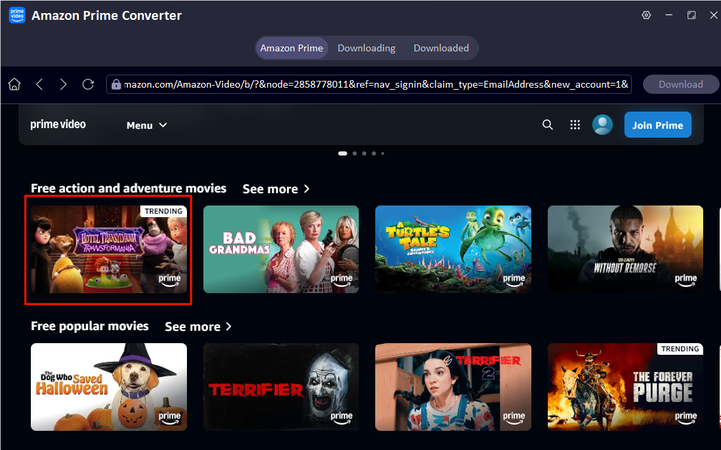Image resolution: width=721 pixels, height=450 pixels.
Task: Select the second carousel dot
Action: pos(355,154)
